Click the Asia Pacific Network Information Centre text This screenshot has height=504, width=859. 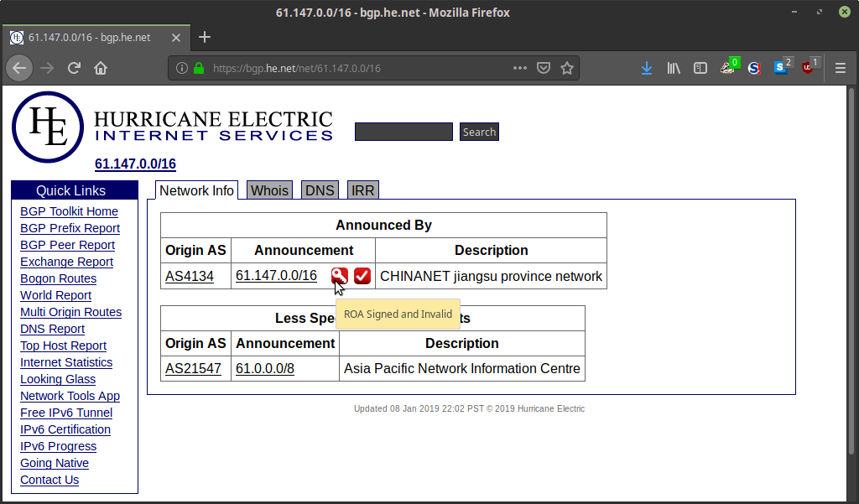click(462, 369)
